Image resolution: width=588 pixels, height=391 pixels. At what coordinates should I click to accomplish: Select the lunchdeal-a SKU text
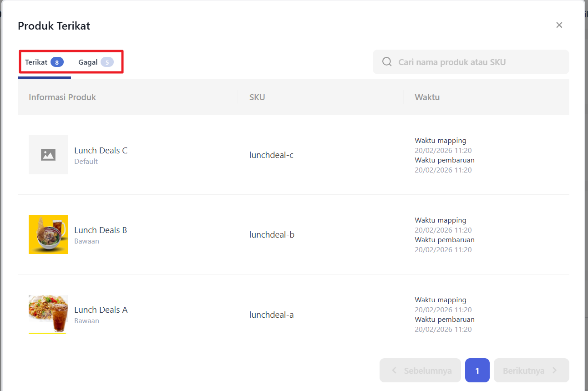(271, 315)
